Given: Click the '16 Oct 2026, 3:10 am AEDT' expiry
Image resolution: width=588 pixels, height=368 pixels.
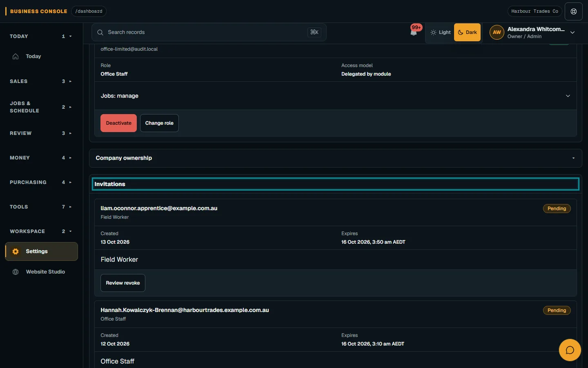Looking at the screenshot, I should pyautogui.click(x=373, y=344).
